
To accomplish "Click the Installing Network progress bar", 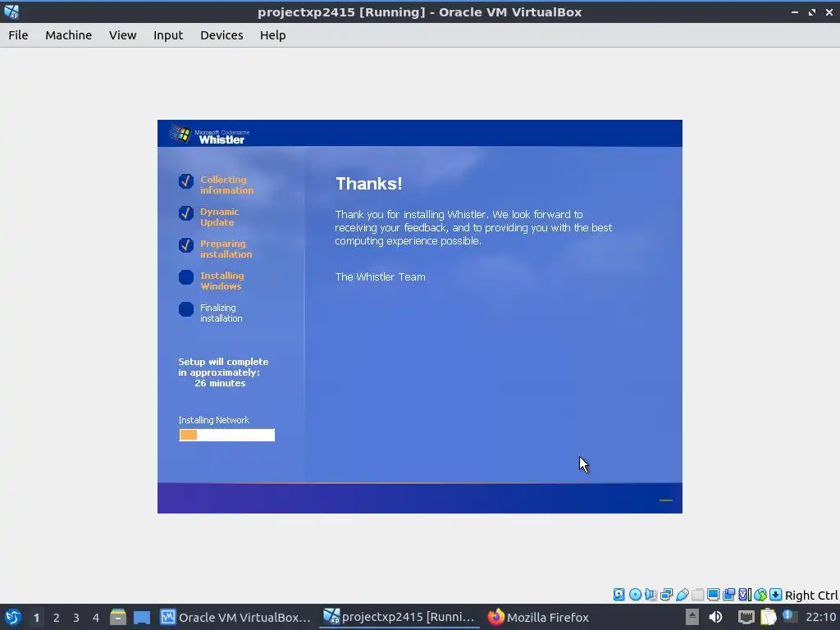I will click(226, 435).
